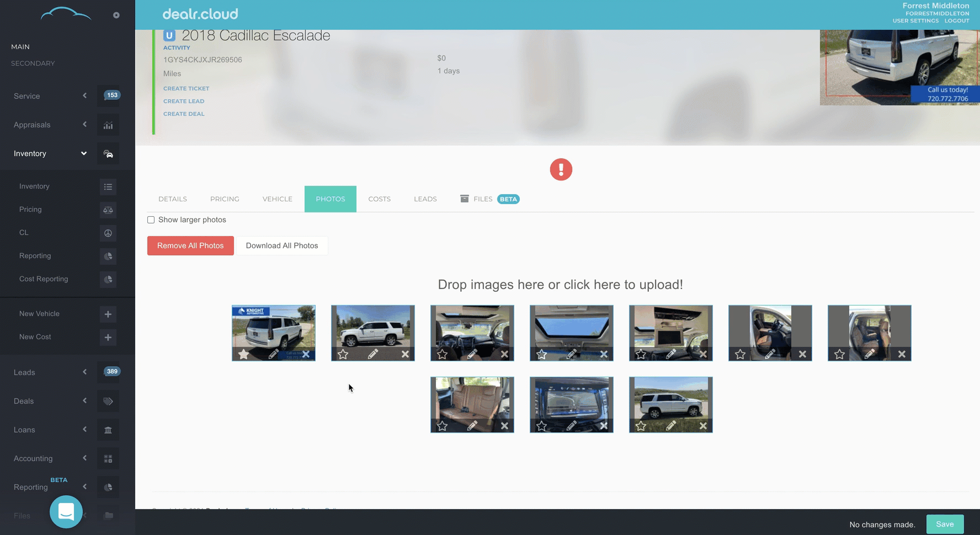Open the Costs tab

tap(379, 199)
